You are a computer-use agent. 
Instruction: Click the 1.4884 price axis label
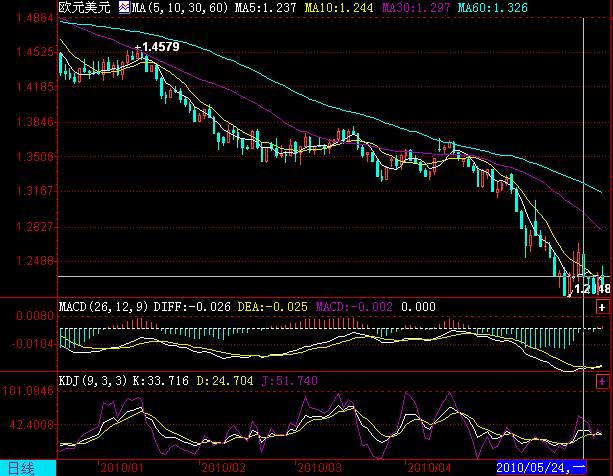[x=35, y=18]
